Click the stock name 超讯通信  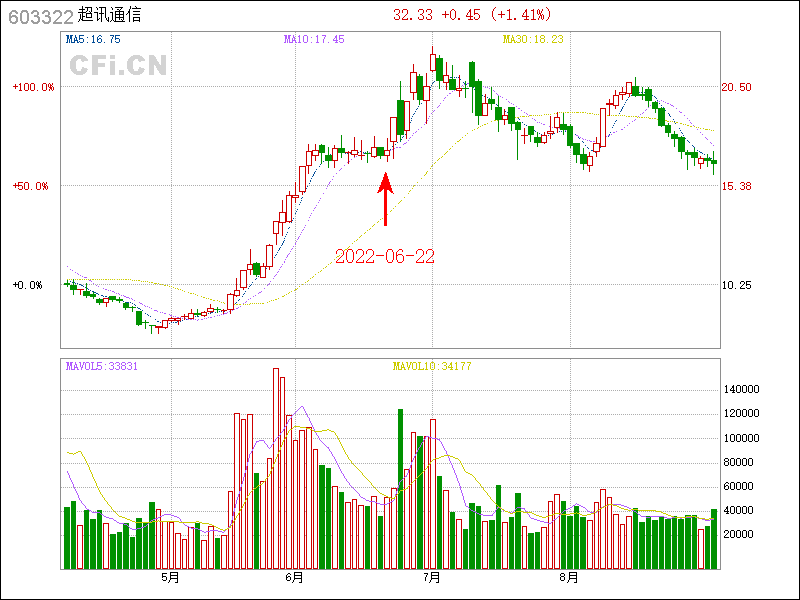pos(109,15)
